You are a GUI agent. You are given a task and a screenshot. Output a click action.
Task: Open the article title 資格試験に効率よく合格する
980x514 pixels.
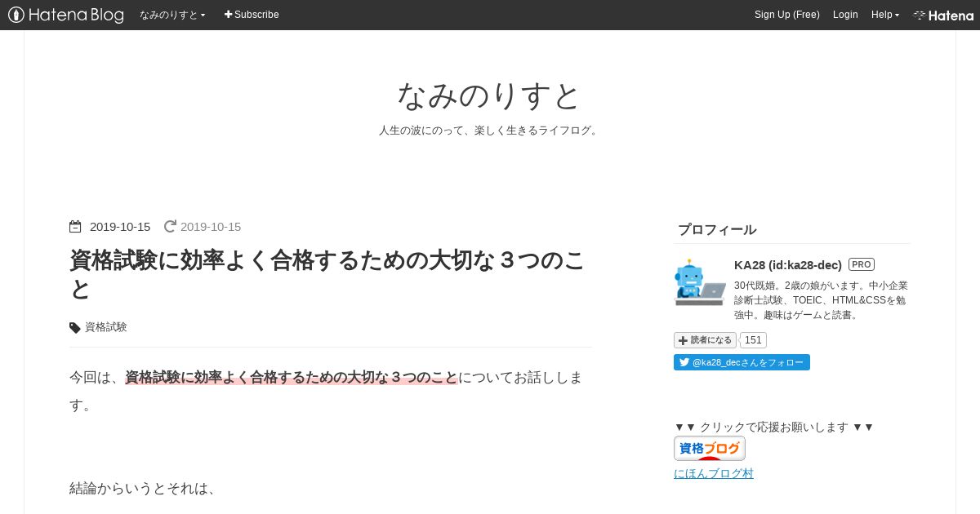click(328, 275)
